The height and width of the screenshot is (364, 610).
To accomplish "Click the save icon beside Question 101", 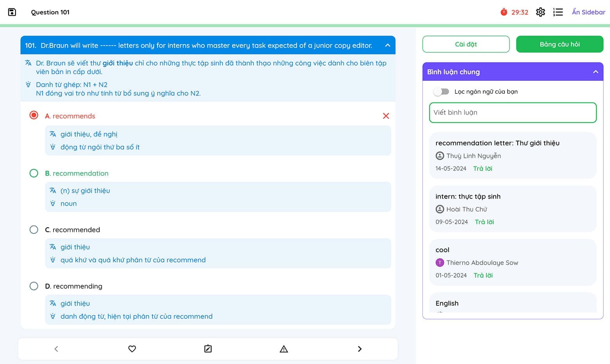I will click(x=12, y=12).
